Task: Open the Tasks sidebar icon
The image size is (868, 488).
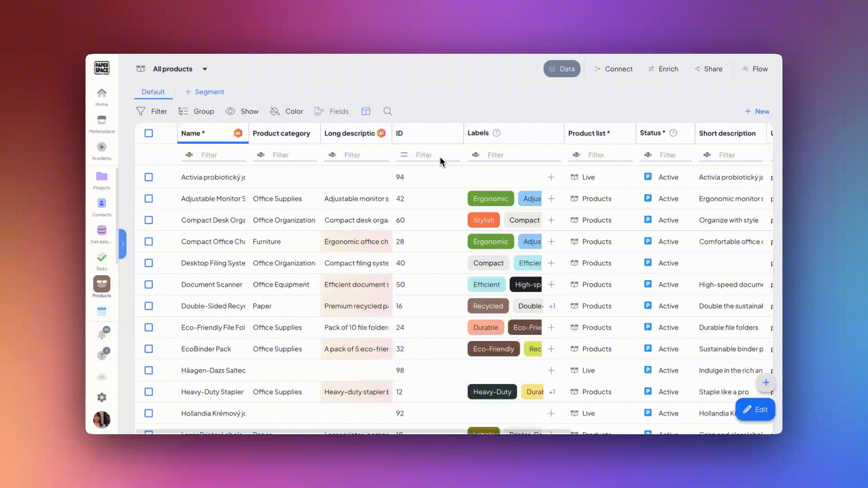Action: 101,258
